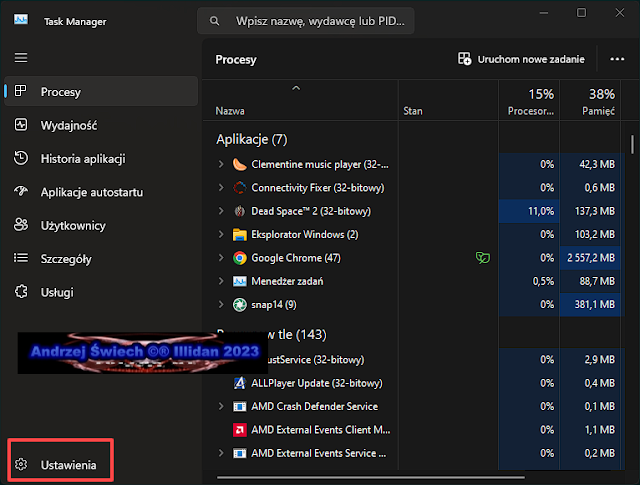Image resolution: width=640 pixels, height=485 pixels.
Task: Expand the Clementine music player row
Action: 221,164
